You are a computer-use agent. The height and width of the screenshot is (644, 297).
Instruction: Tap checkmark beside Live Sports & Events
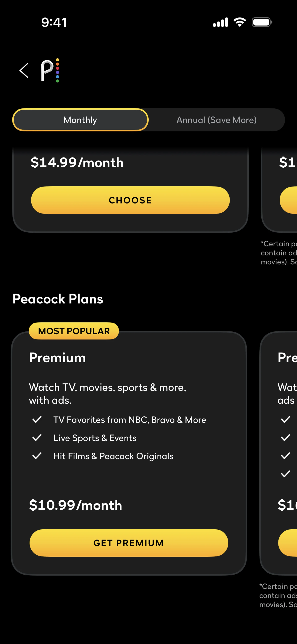pyautogui.click(x=37, y=438)
